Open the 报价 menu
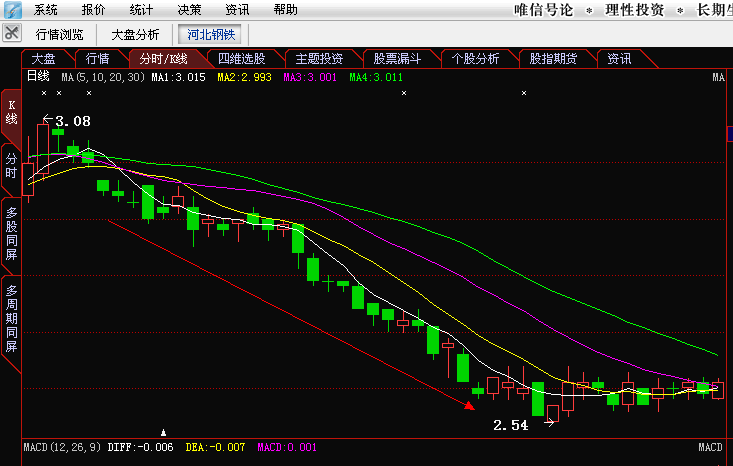 click(x=93, y=10)
